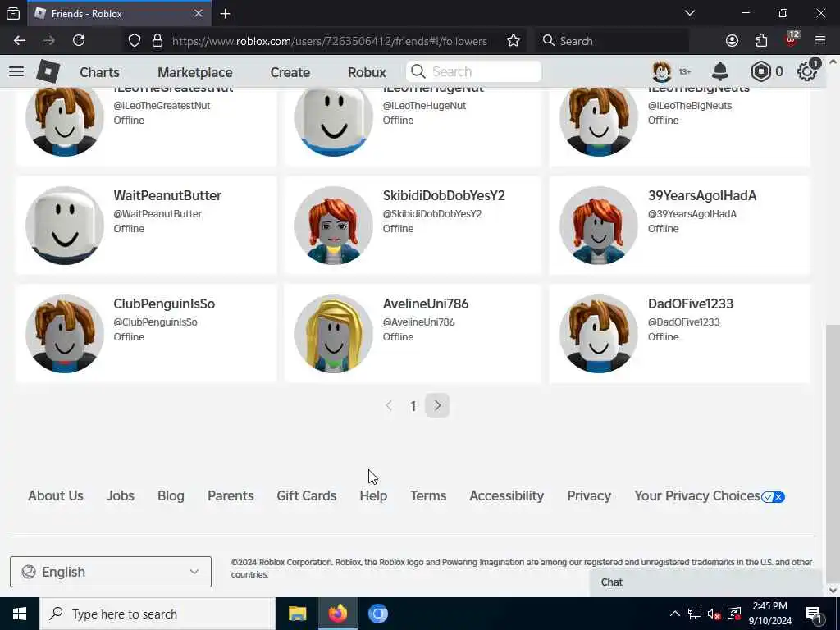Click the @ILeoTheGreatestNut username
Image resolution: width=840 pixels, height=630 pixels.
coord(162,106)
